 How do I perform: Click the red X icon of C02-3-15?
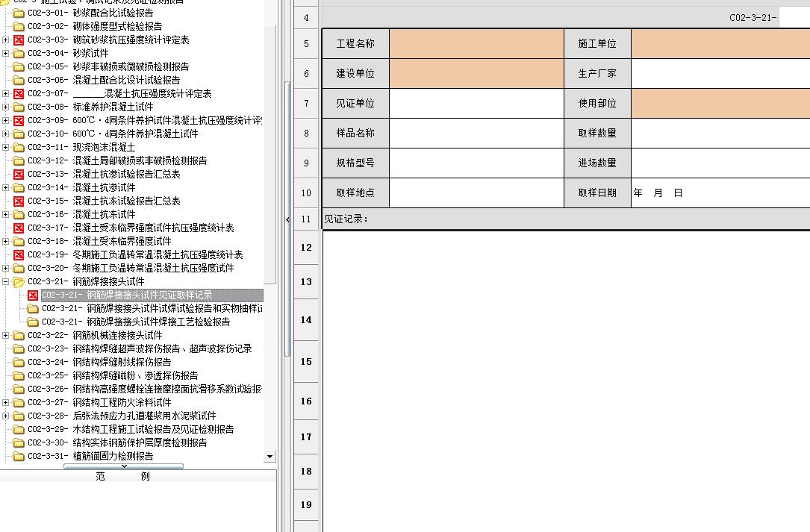pos(19,201)
